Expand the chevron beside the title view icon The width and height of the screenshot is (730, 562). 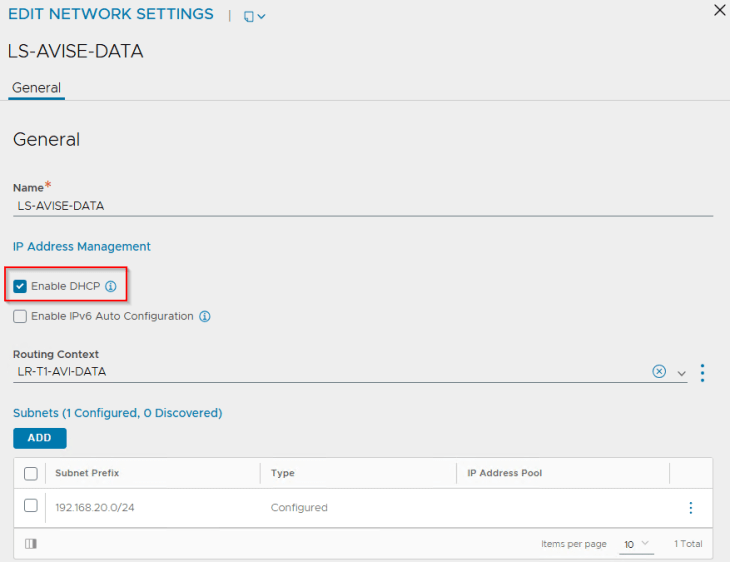pyautogui.click(x=262, y=17)
